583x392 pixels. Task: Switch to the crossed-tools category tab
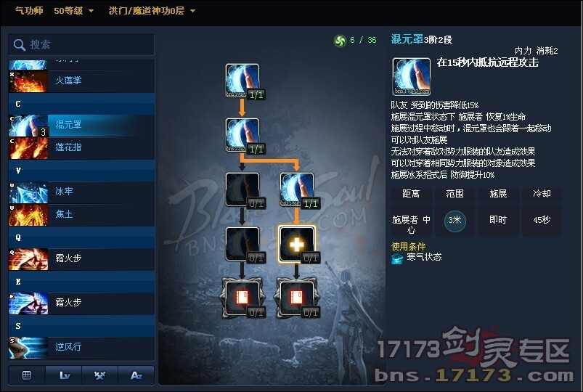pos(99,375)
